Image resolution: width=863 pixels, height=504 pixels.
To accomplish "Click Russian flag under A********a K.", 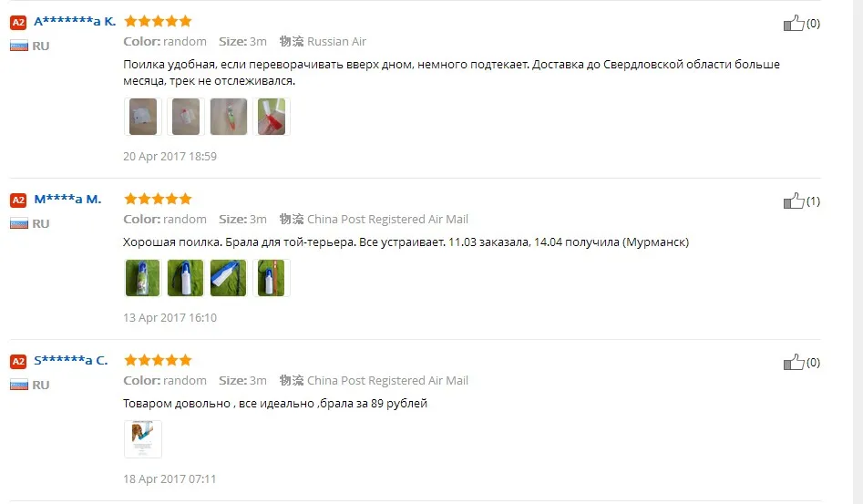I will (x=19, y=46).
